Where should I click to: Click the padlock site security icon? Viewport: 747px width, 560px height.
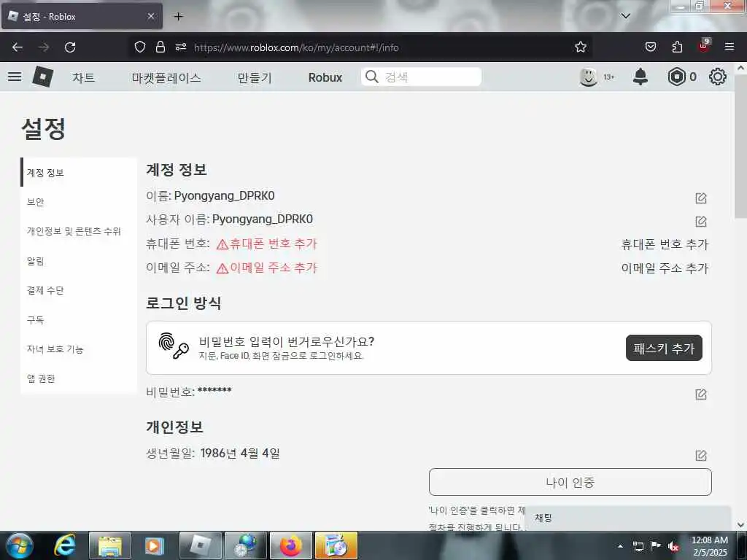[160, 47]
